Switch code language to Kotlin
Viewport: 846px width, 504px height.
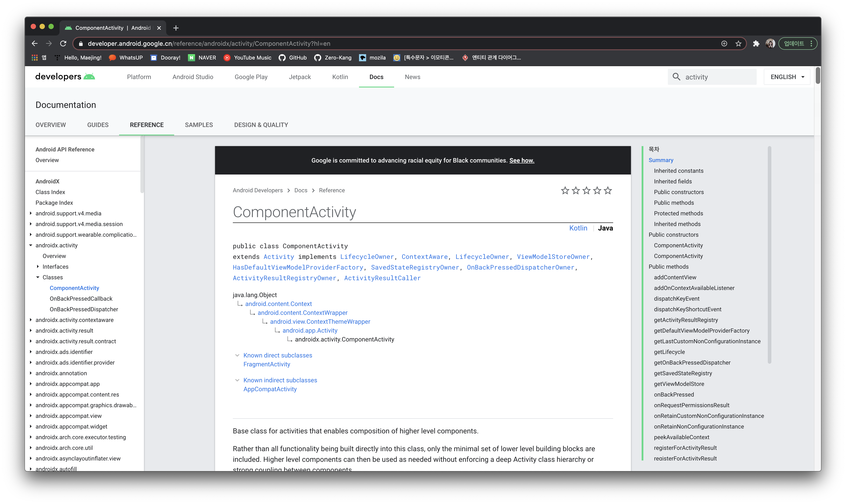point(578,228)
